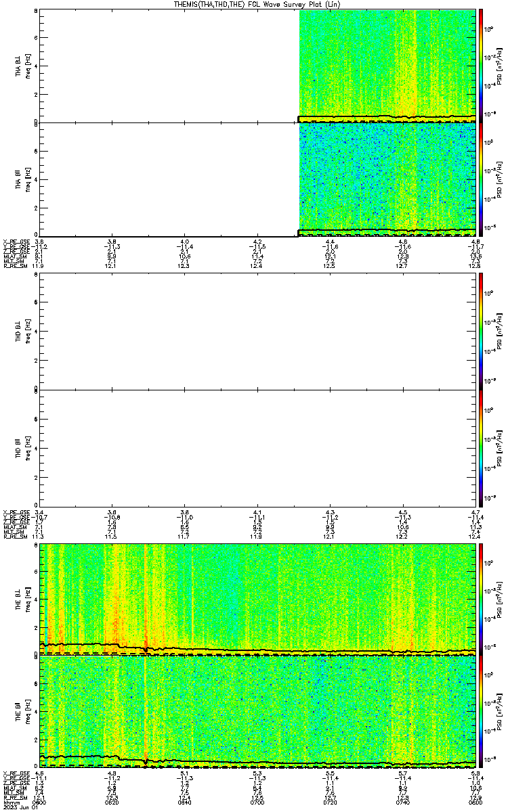Click the 0700 time tick label
Image resolution: width=508 pixels, height=812 pixels.
click(257, 803)
